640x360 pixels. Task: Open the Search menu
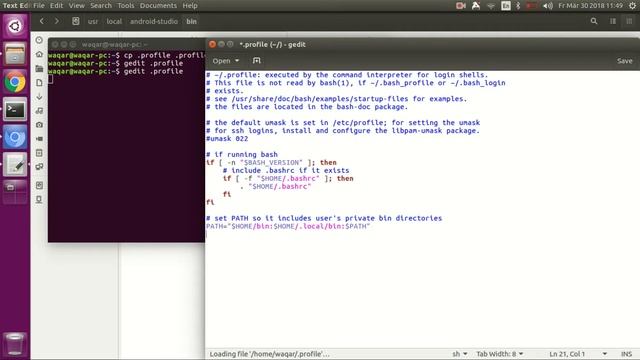[x=101, y=6]
